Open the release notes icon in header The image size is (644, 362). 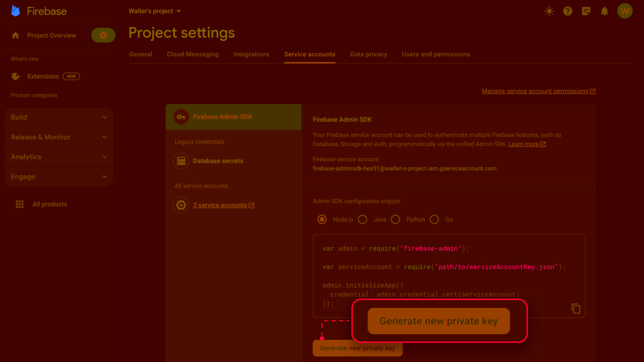(x=586, y=11)
